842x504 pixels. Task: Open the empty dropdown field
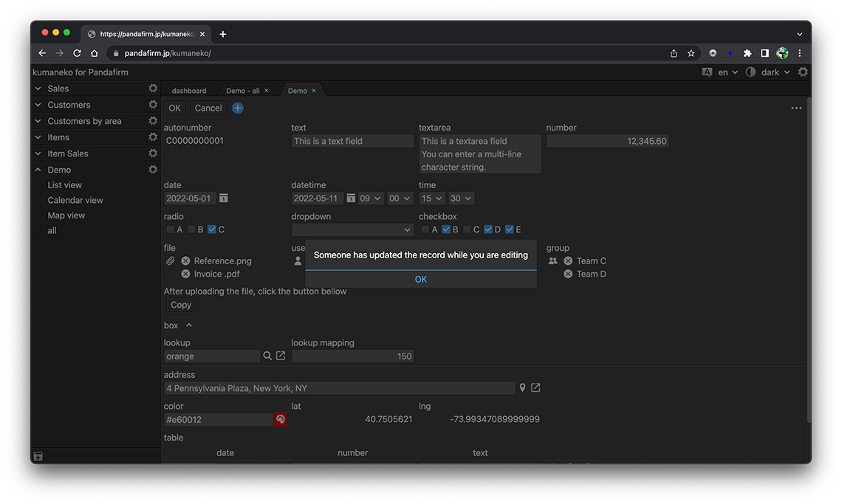coord(352,229)
